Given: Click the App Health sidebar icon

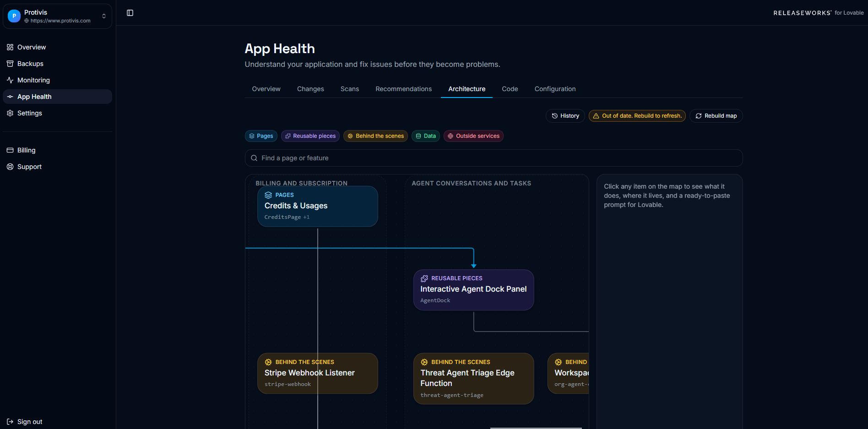Looking at the screenshot, I should pos(10,97).
